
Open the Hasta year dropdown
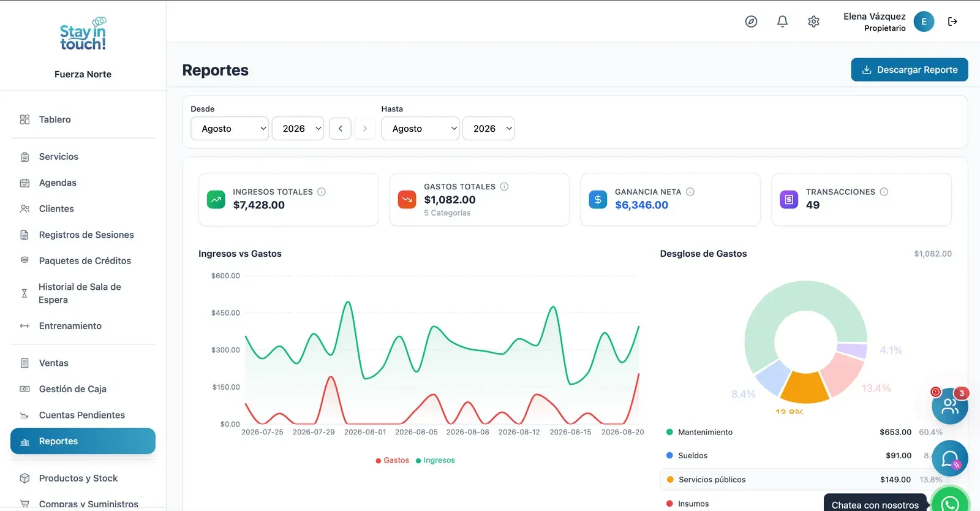pos(488,129)
